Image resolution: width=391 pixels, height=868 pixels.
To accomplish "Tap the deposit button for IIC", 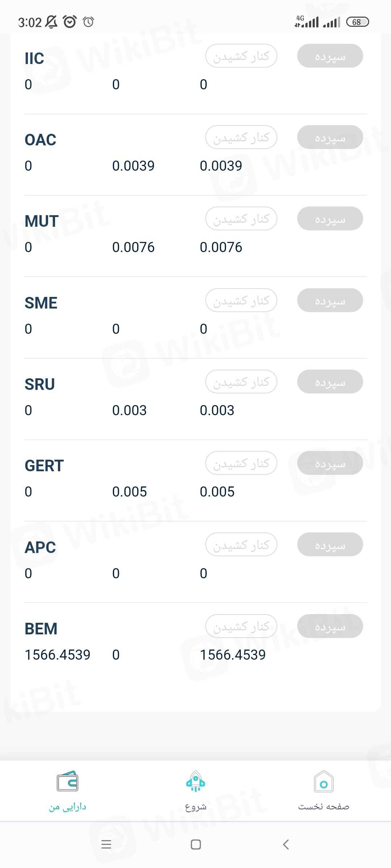I will (x=330, y=56).
